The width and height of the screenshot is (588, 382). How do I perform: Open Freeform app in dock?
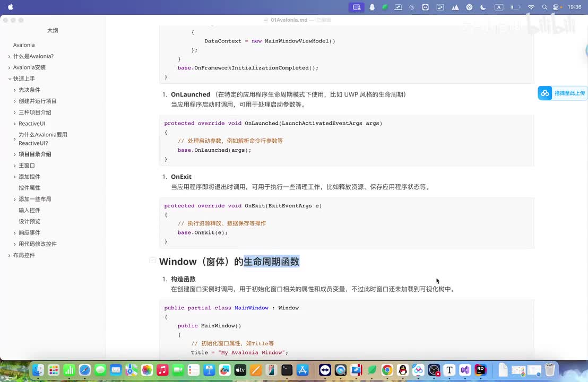(224, 370)
